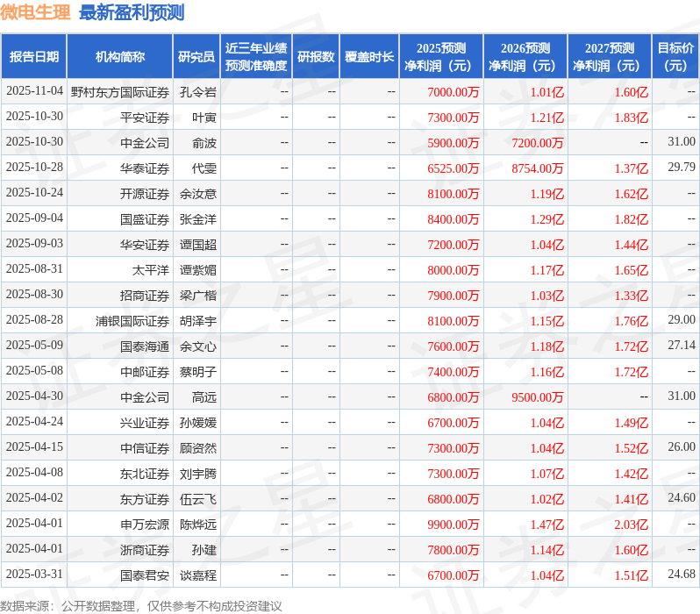Click researcher 梁广楷
Screen dimensions: 700x614
click(x=198, y=296)
